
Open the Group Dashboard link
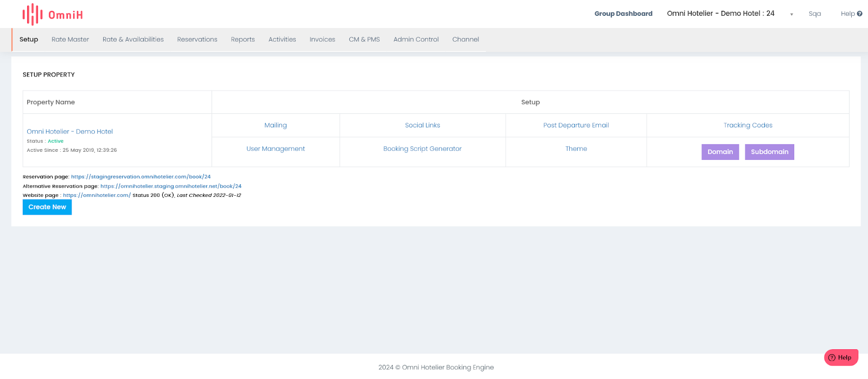[x=623, y=14]
